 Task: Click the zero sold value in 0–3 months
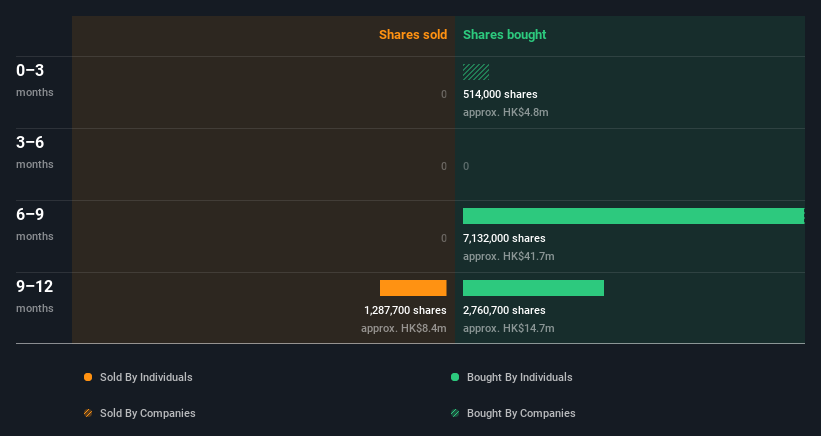tap(443, 94)
